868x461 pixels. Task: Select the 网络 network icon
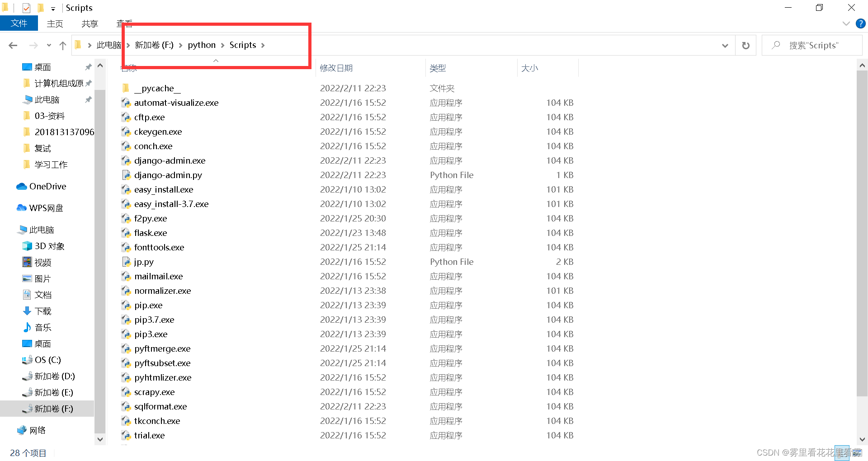tap(21, 430)
